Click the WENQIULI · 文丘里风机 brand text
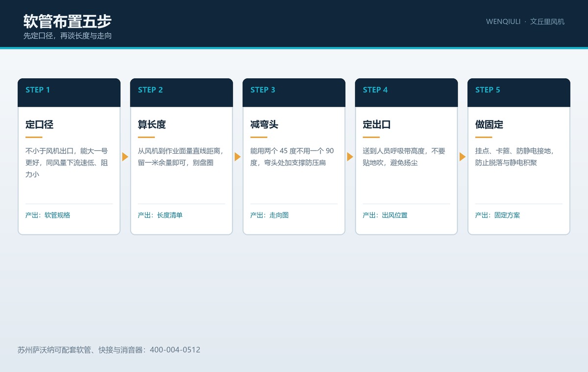The height and width of the screenshot is (372, 588). point(525,22)
